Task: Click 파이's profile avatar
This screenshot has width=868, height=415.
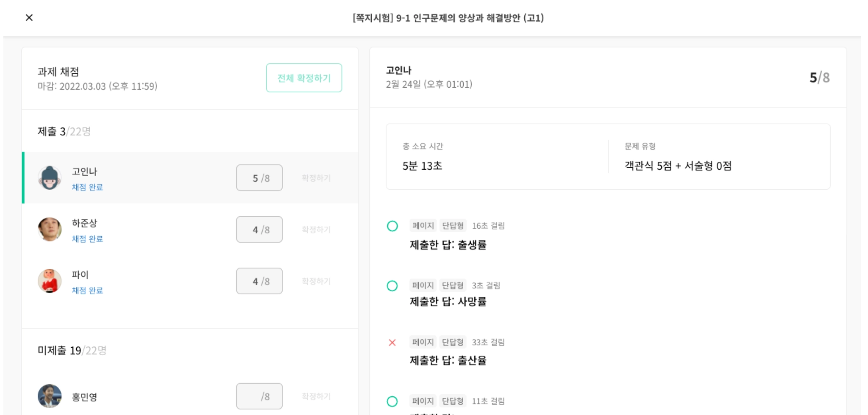Action: 50,281
